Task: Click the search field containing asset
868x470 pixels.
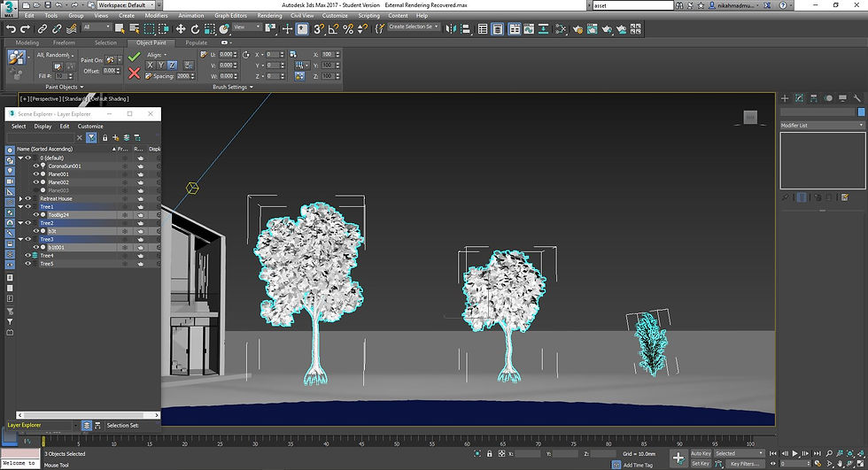Action: (x=632, y=5)
